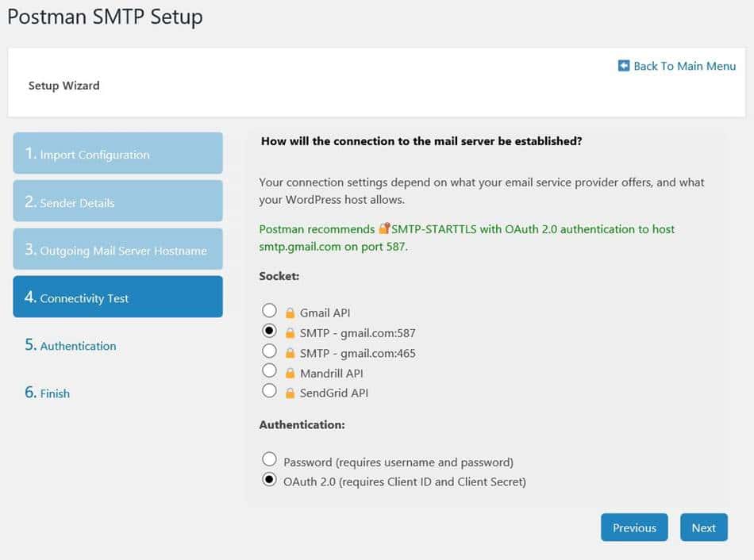The height and width of the screenshot is (560, 754).
Task: Pick the SendGrid API socket radio button
Action: [x=270, y=390]
